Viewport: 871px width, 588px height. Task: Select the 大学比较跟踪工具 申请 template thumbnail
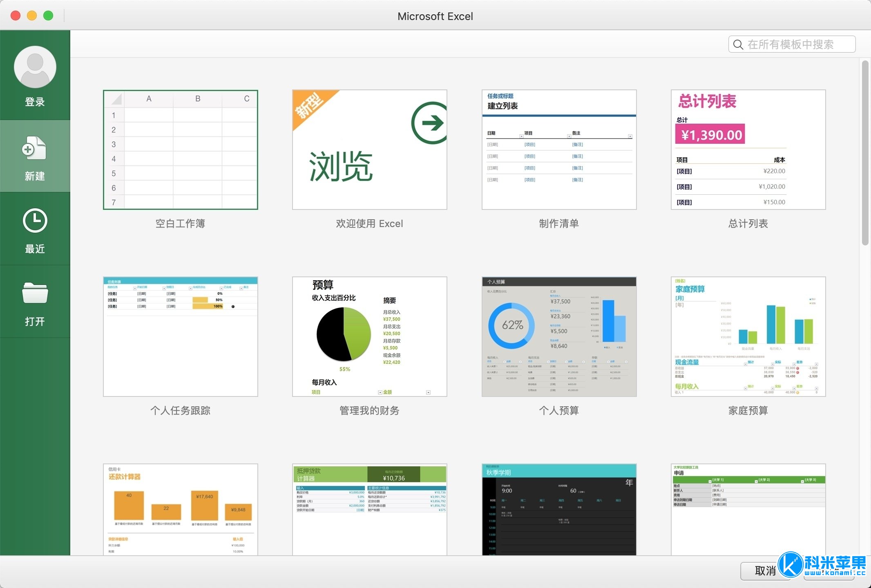tap(748, 510)
